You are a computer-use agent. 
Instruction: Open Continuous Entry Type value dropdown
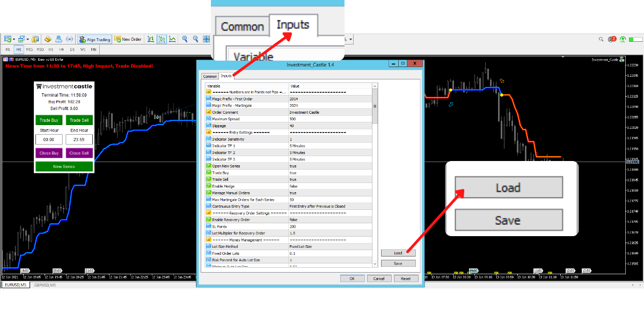(330, 206)
